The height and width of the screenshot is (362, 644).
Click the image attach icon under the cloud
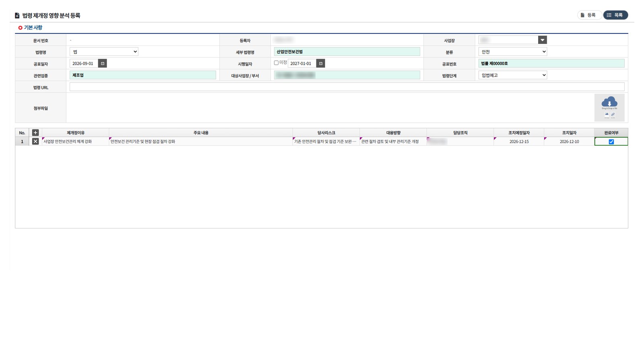607,115
